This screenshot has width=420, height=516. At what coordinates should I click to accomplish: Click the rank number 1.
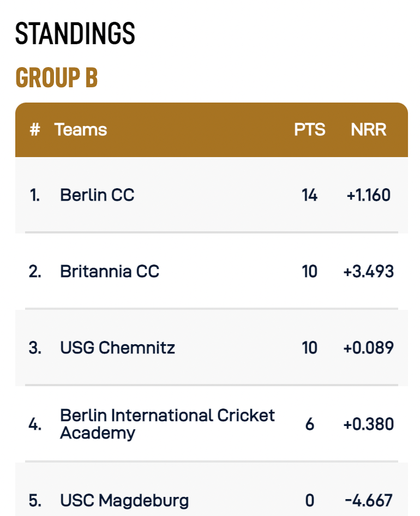click(35, 195)
